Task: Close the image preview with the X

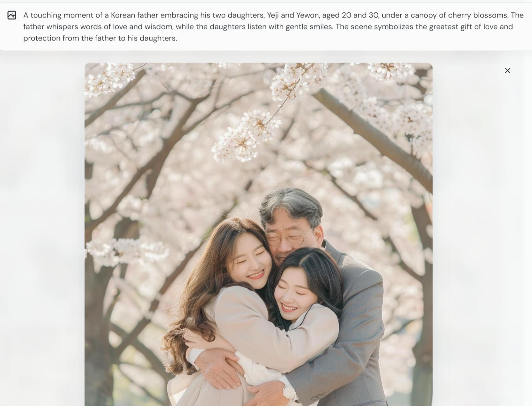Action: [x=507, y=71]
